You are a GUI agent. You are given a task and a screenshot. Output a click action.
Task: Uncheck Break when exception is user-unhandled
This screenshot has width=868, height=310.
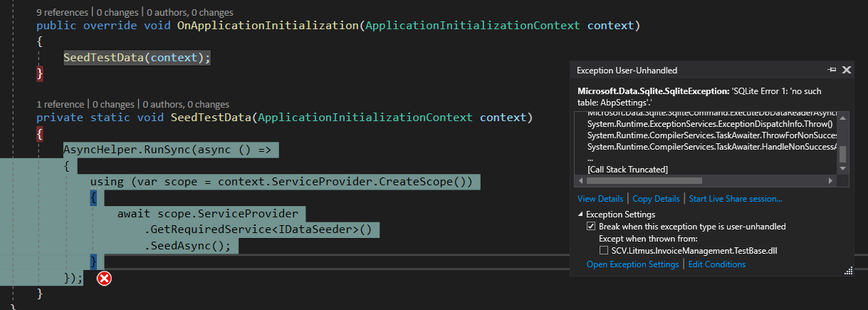click(x=590, y=227)
